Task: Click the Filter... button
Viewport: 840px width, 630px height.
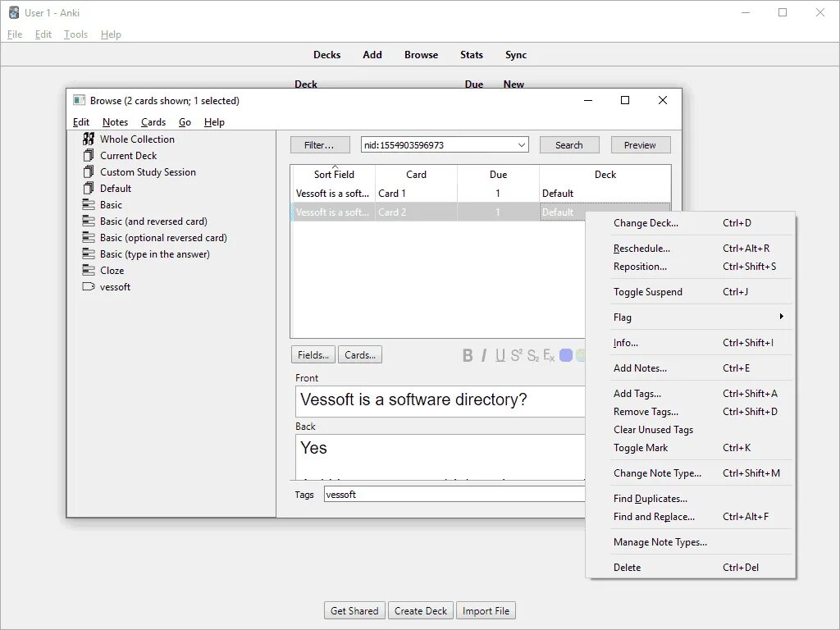Action: click(320, 144)
